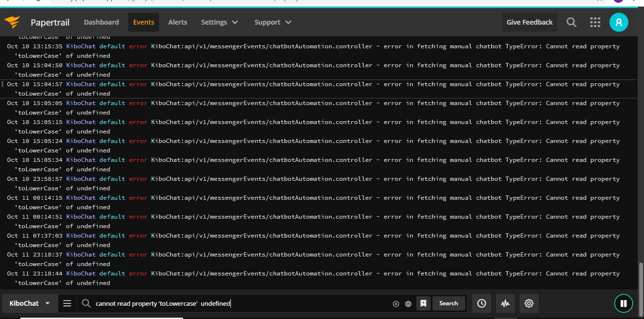
Task: Click the Give Feedback button
Action: tap(529, 22)
